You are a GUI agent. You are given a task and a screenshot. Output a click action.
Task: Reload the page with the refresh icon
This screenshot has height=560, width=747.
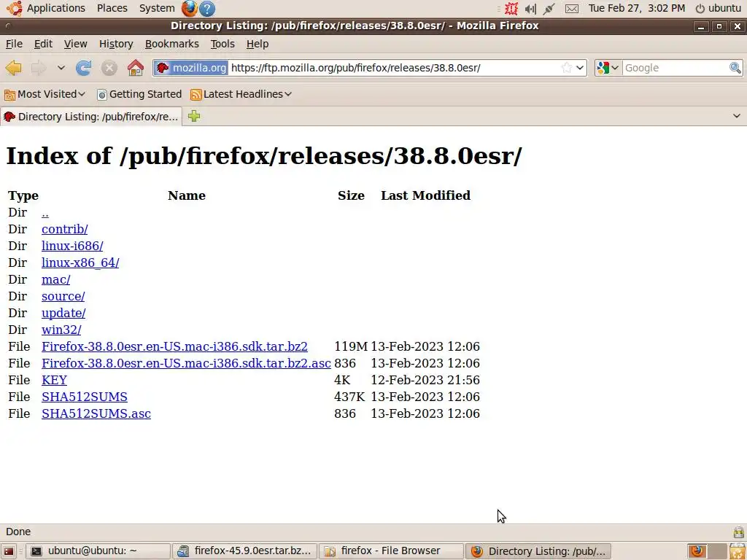[83, 68]
